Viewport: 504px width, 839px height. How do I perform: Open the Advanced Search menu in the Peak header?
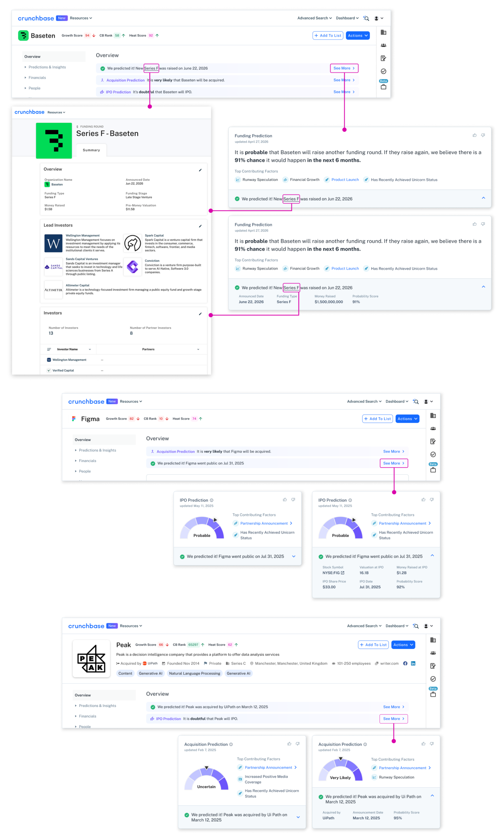[x=364, y=626]
